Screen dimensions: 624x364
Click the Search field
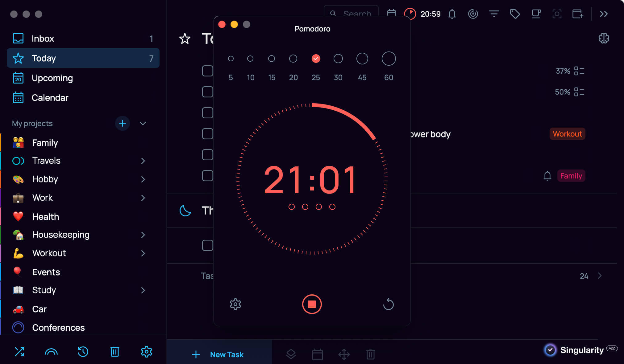pos(351,14)
